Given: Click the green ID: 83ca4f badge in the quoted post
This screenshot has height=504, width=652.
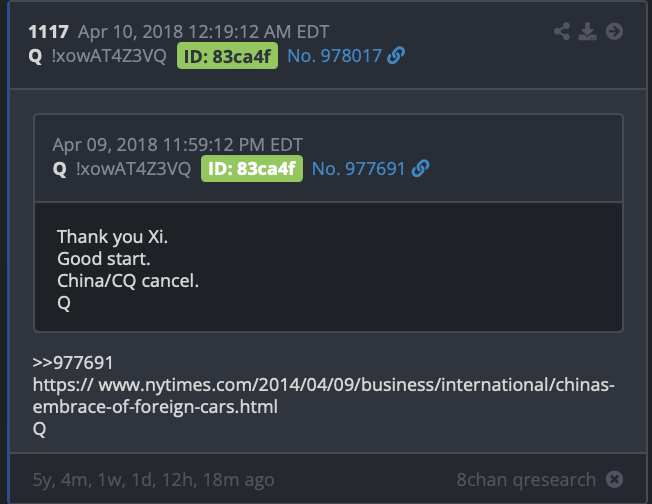Looking at the screenshot, I should click(252, 169).
